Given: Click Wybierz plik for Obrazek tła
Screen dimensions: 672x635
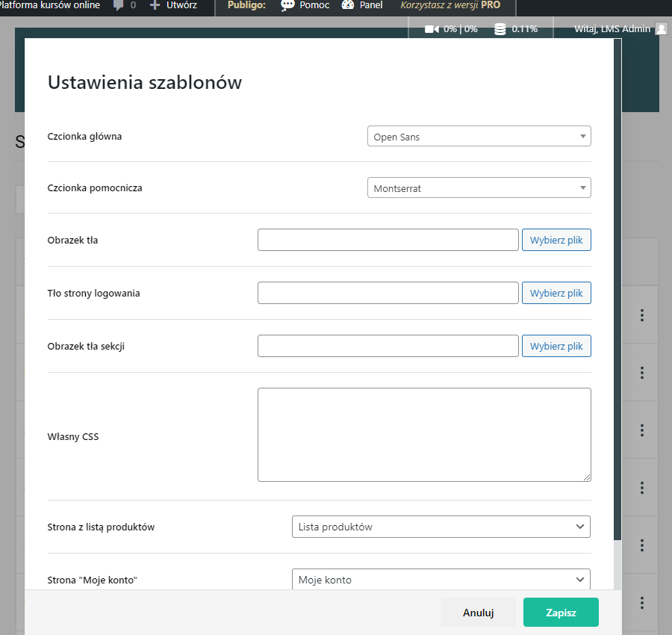Looking at the screenshot, I should tap(556, 240).
